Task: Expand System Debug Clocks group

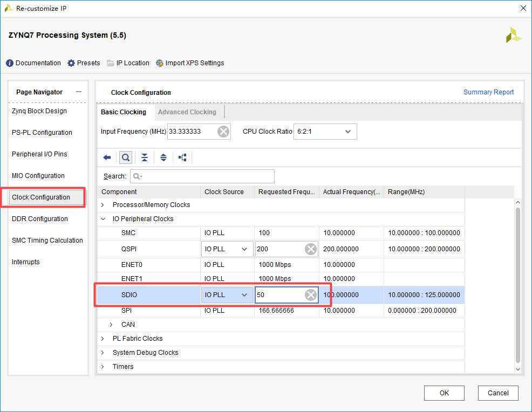Action: click(103, 353)
